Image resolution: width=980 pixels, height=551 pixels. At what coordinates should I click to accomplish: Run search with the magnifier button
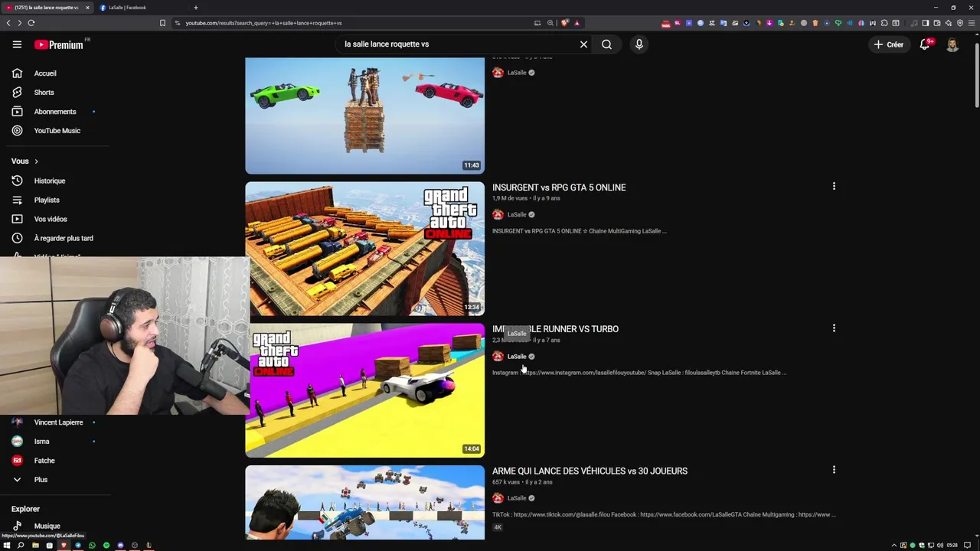[x=606, y=44]
